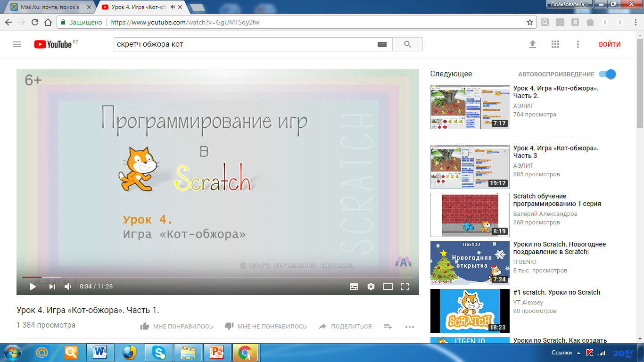Open Mail.Ru Agent from taskbar
This screenshot has height=362, width=644.
42,353
